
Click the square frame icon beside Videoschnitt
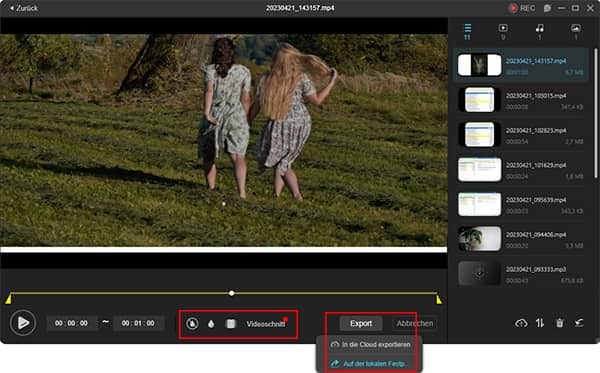click(230, 324)
